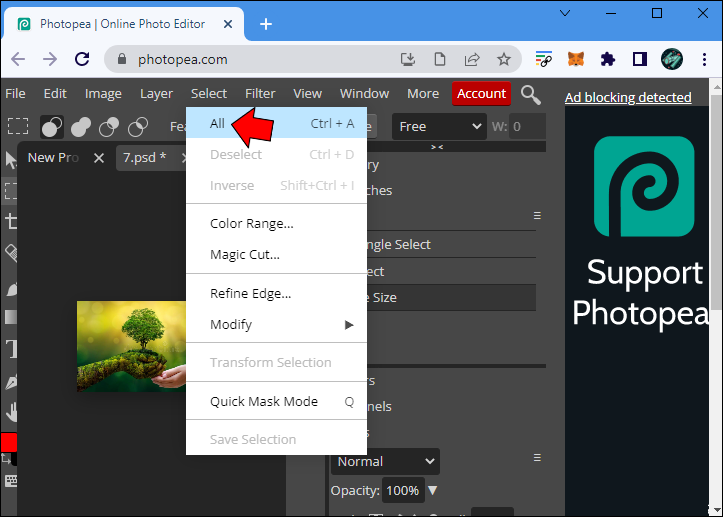Select the Move tool in left toolbar

pos(10,160)
